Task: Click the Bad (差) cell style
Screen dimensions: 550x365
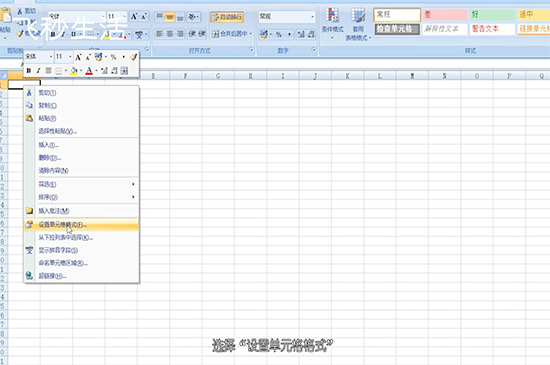Action: coord(445,15)
